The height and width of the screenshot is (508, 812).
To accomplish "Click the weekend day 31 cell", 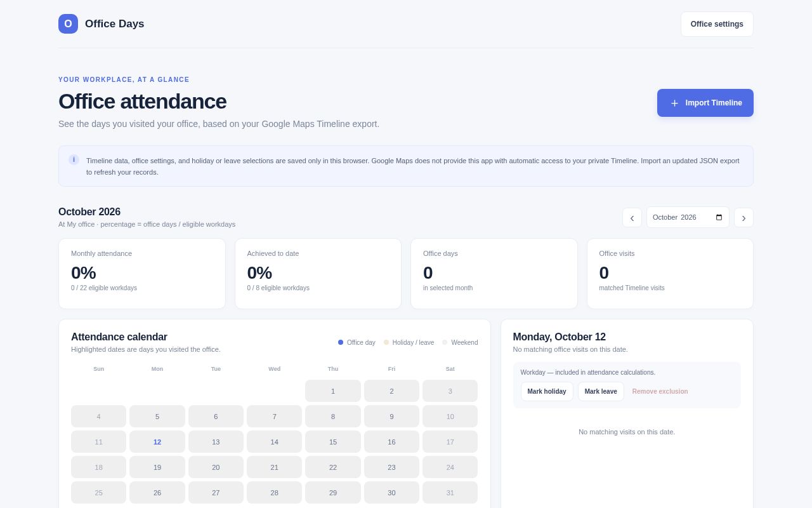I will coord(450,493).
